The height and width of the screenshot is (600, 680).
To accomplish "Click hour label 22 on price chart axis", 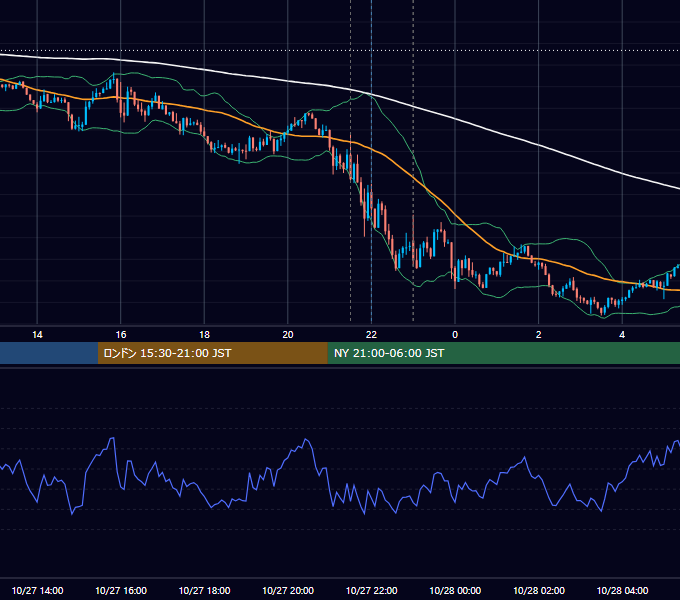I will tap(371, 335).
